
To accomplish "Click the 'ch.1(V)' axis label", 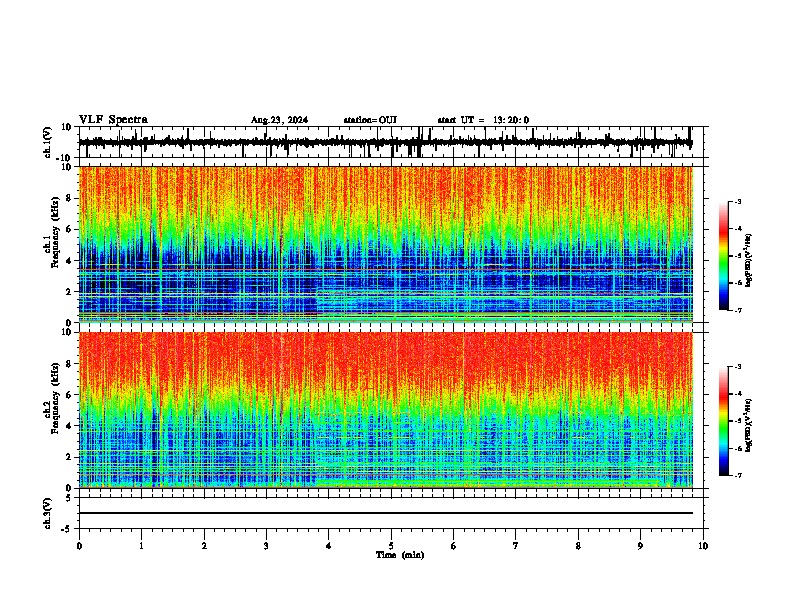I will 48,142.
